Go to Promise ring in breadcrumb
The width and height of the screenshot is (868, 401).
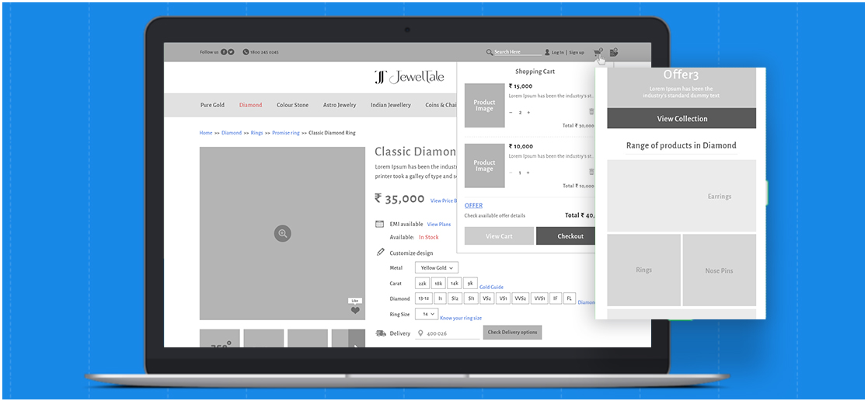[x=286, y=133]
